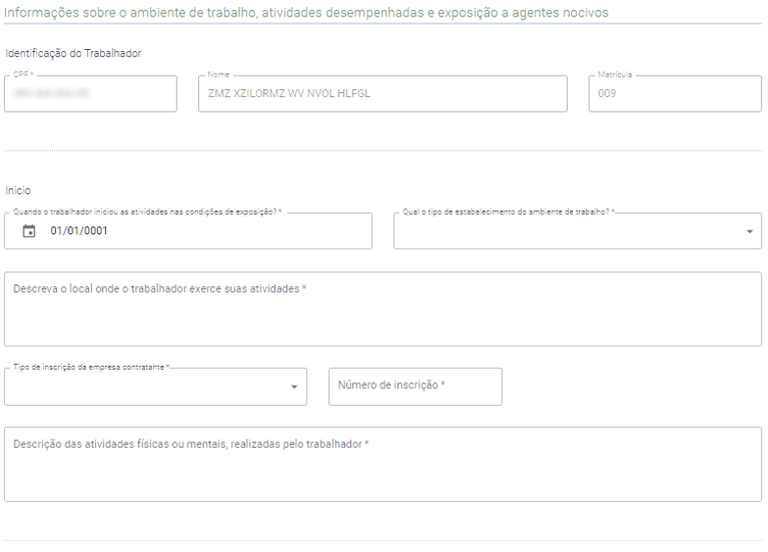Click the small 'Nome' floating label

[x=218, y=75]
